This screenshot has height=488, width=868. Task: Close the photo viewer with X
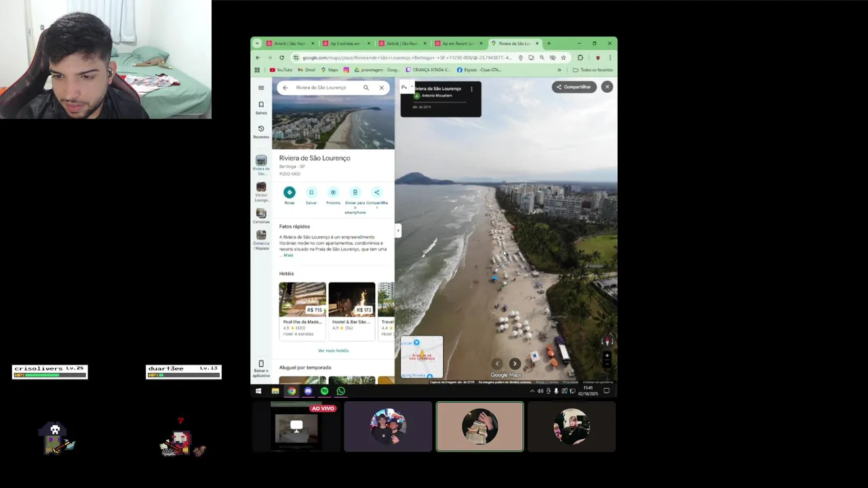click(607, 87)
